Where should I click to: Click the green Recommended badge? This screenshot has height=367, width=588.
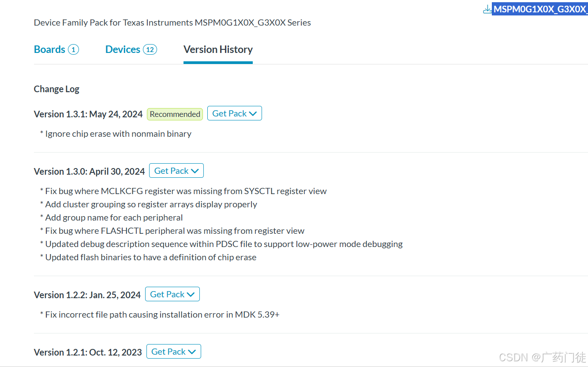[175, 114]
